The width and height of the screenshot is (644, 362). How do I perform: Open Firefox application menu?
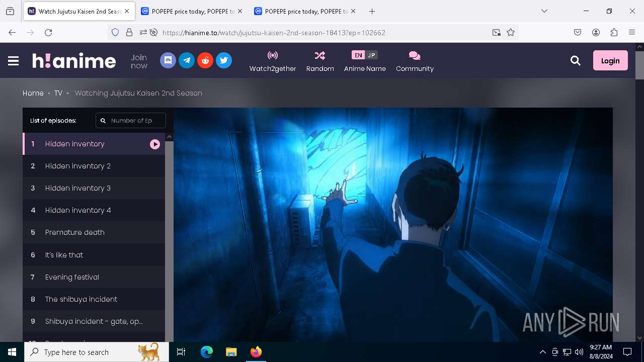632,32
